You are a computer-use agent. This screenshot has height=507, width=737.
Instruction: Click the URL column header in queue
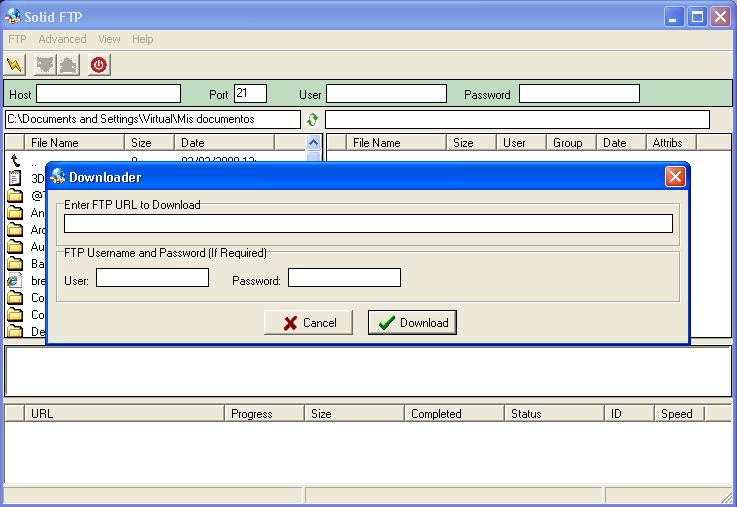[x=124, y=413]
